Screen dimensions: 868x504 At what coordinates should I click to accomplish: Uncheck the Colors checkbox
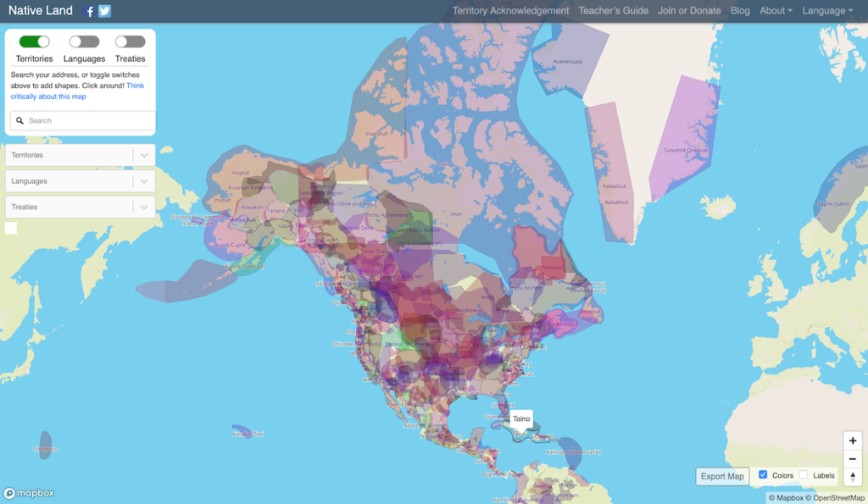tap(763, 474)
